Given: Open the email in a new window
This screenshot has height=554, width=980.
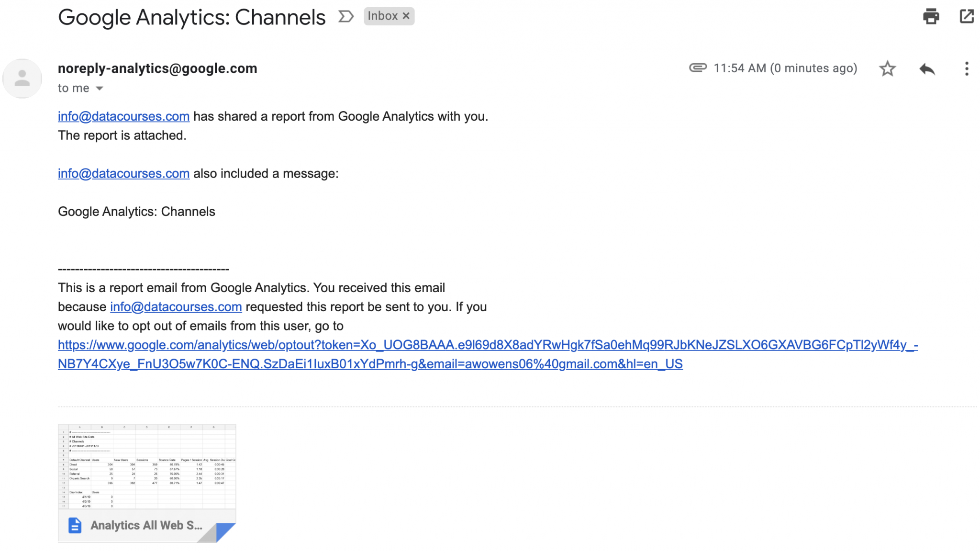Looking at the screenshot, I should click(x=966, y=17).
